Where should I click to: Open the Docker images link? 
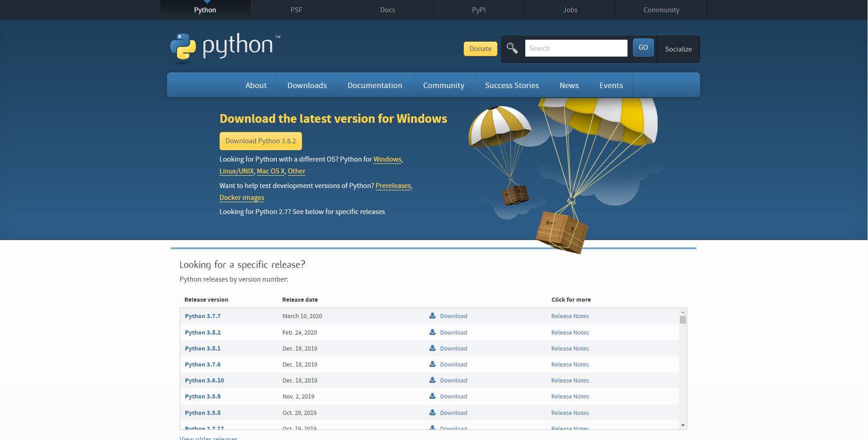(x=242, y=198)
